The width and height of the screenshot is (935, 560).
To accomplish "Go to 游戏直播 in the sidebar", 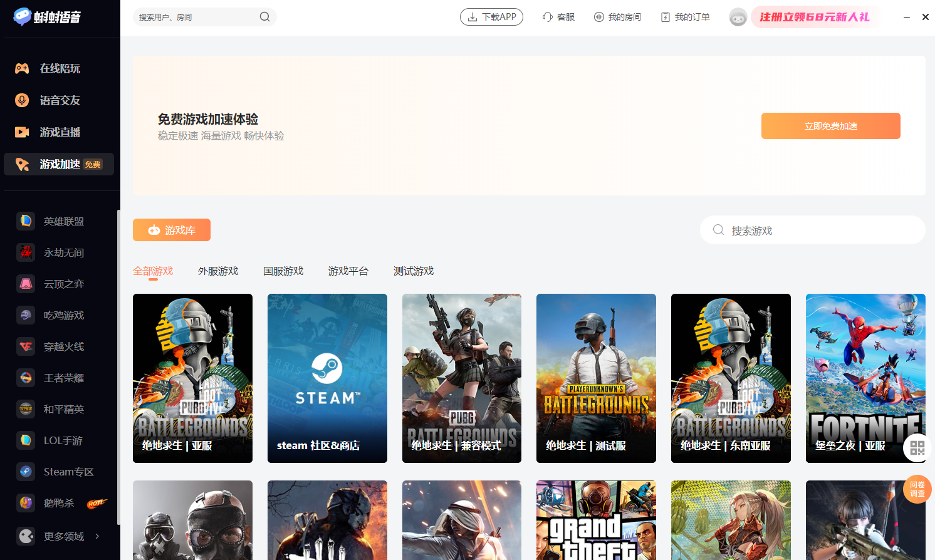I will point(60,132).
